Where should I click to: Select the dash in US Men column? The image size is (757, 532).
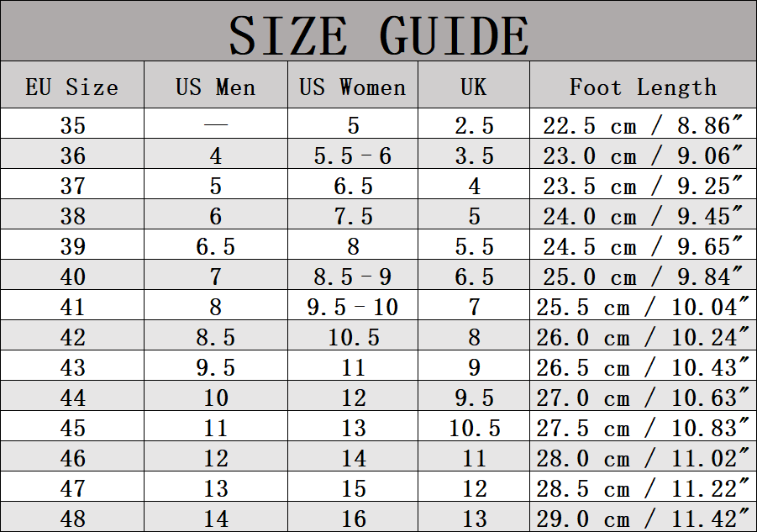[x=215, y=124]
